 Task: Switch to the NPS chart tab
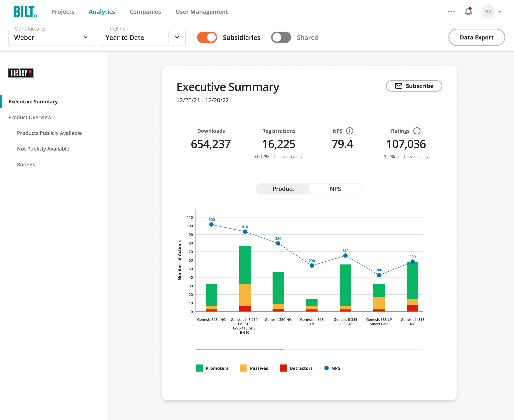[335, 189]
